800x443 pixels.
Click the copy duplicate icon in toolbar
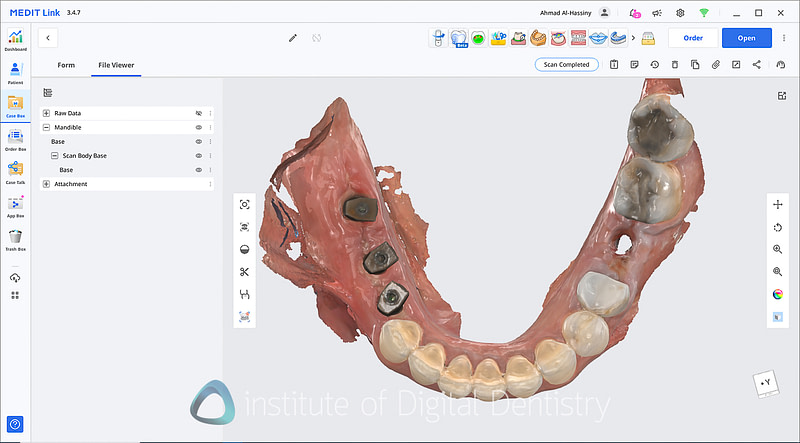pyautogui.click(x=695, y=64)
